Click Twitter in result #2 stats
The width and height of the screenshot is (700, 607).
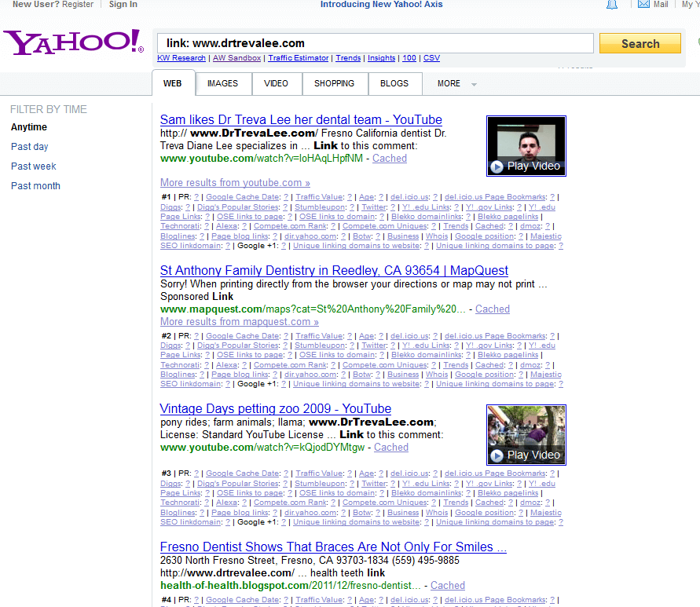(374, 346)
